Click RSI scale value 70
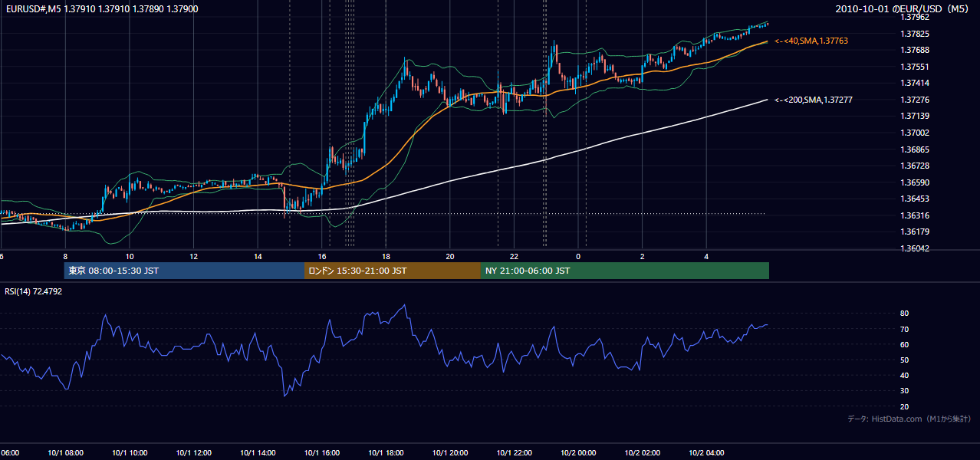Viewport: 980px width, 460px height. (x=904, y=329)
